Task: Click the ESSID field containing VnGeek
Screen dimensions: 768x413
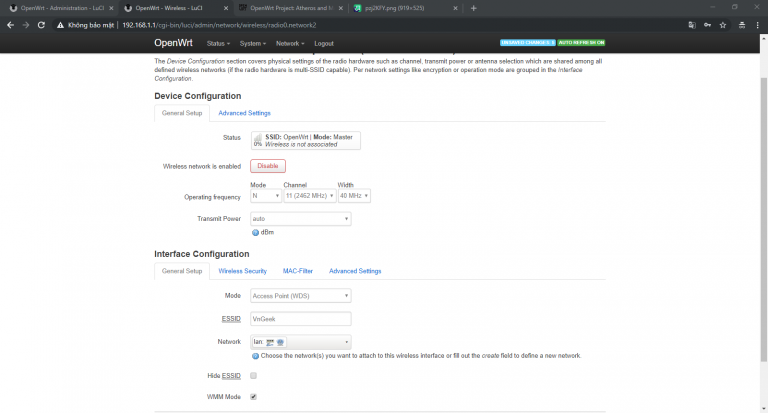Action: tap(301, 319)
